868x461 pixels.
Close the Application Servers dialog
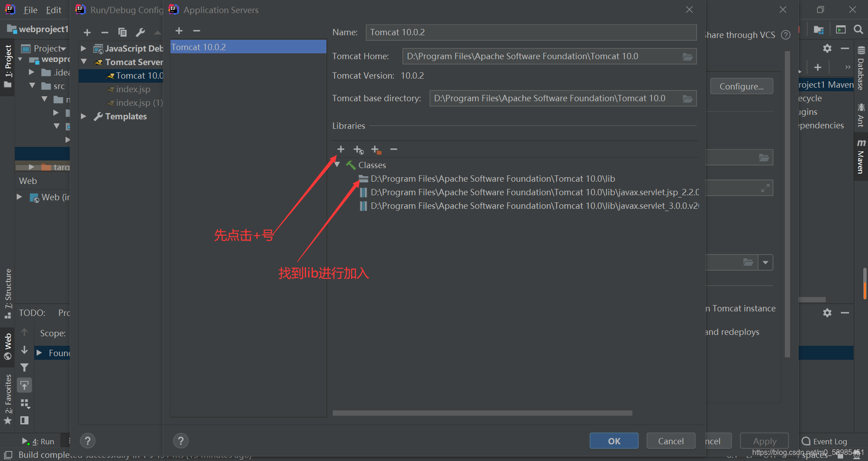pyautogui.click(x=689, y=9)
